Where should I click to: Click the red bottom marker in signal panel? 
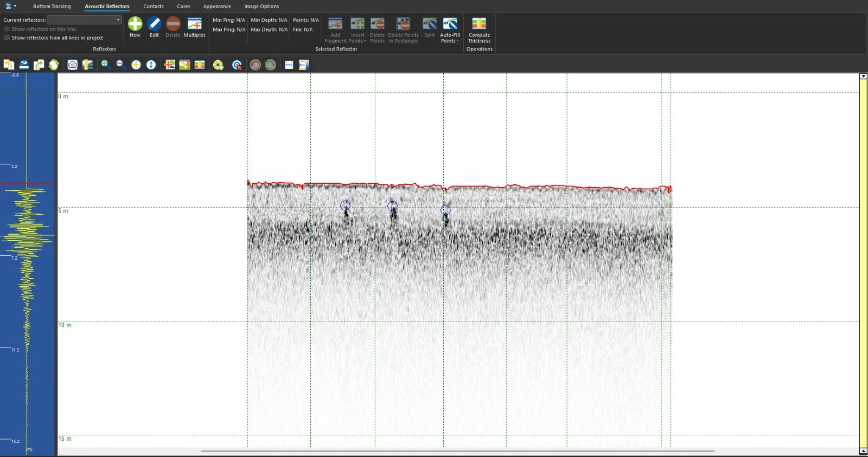[27, 184]
